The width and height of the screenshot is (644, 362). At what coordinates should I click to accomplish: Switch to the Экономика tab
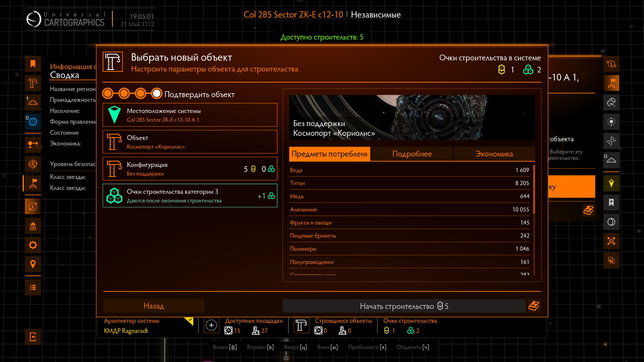[x=494, y=154]
